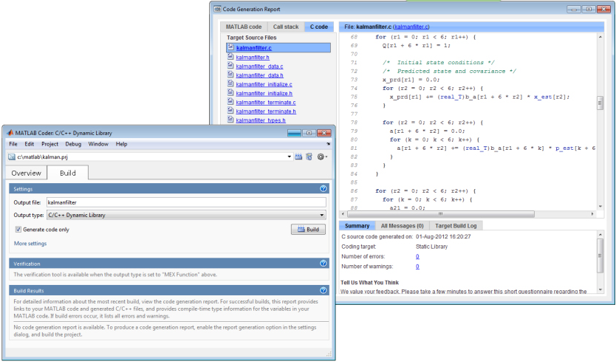Open the kalmanfilter_initialize.c link
This screenshot has width=616, height=364.
[264, 84]
